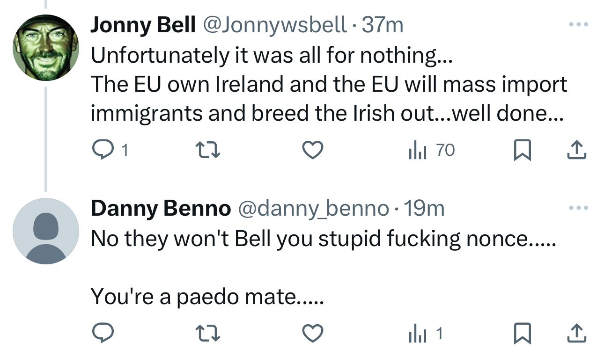Open Danny Benno's default avatar
Viewport: 604px width, 364px height.
tap(45, 231)
